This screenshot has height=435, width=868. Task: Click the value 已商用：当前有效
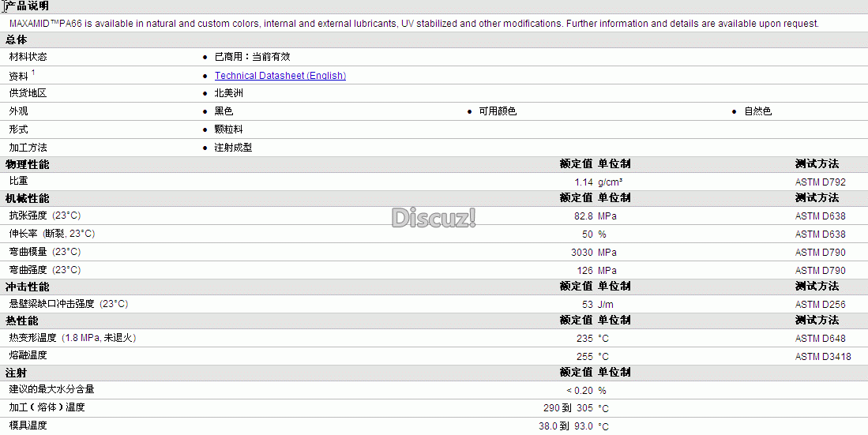253,57
